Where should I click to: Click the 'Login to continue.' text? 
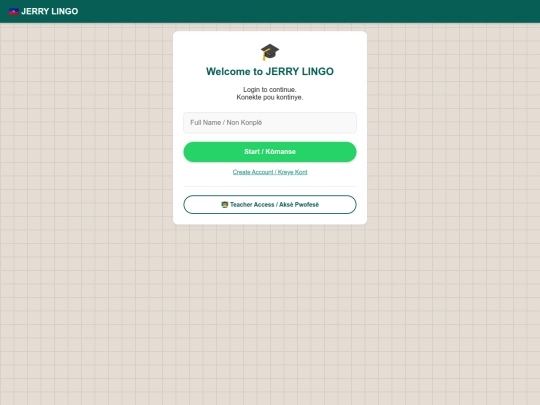pyautogui.click(x=270, y=90)
